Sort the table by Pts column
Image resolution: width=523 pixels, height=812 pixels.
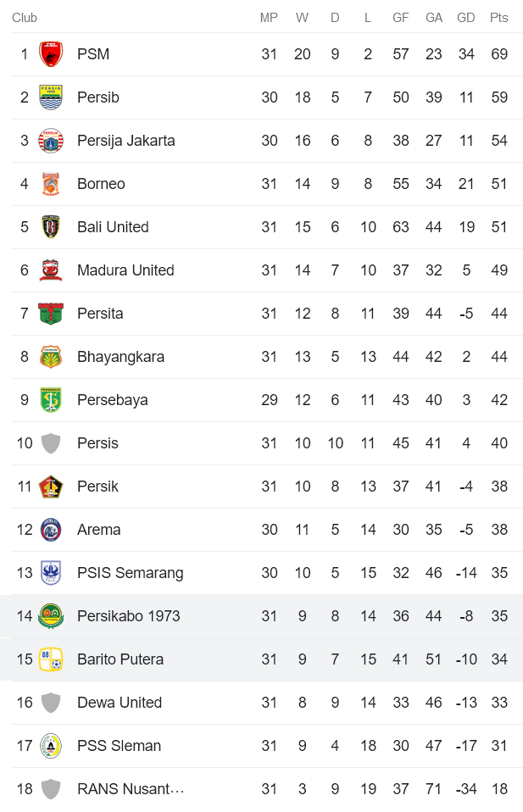pos(498,17)
